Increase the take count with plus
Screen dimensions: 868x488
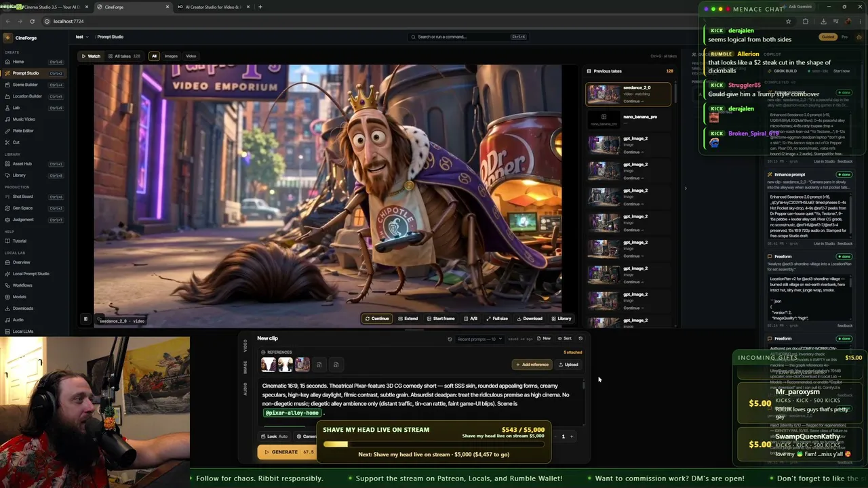click(x=571, y=436)
